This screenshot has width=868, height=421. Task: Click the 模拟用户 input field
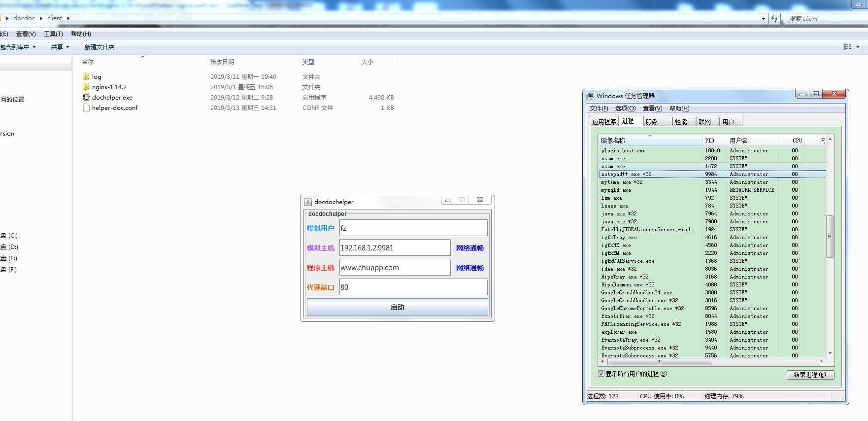pos(413,228)
